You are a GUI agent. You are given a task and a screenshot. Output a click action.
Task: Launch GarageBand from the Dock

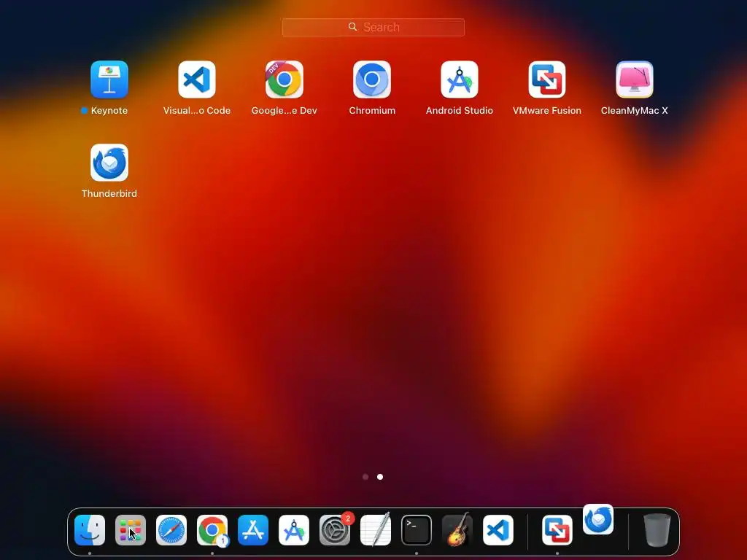pos(457,530)
